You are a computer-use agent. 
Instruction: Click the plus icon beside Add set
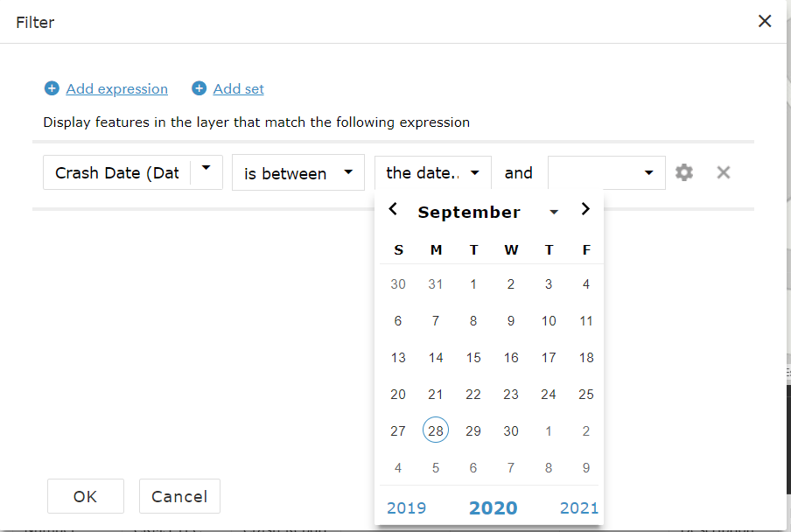tap(199, 88)
